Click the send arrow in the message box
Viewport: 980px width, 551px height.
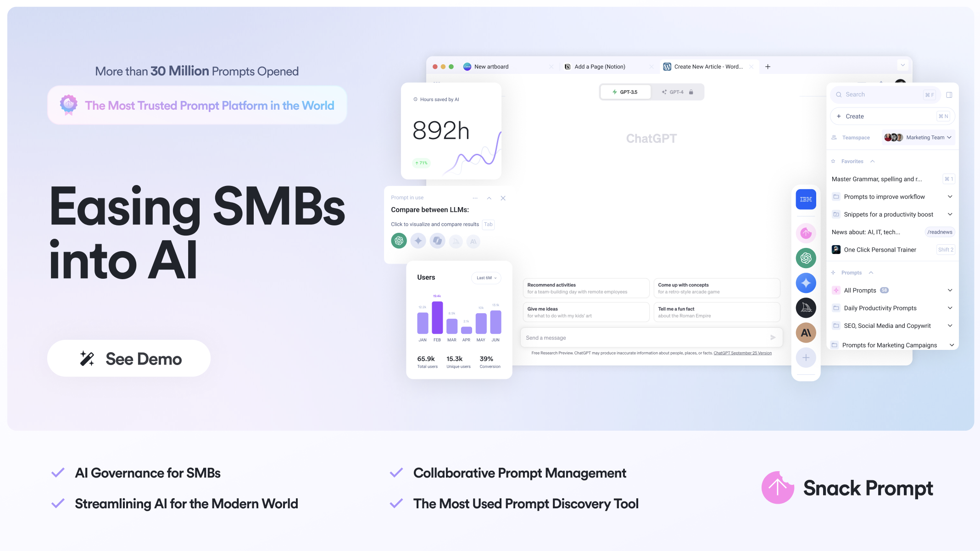773,337
